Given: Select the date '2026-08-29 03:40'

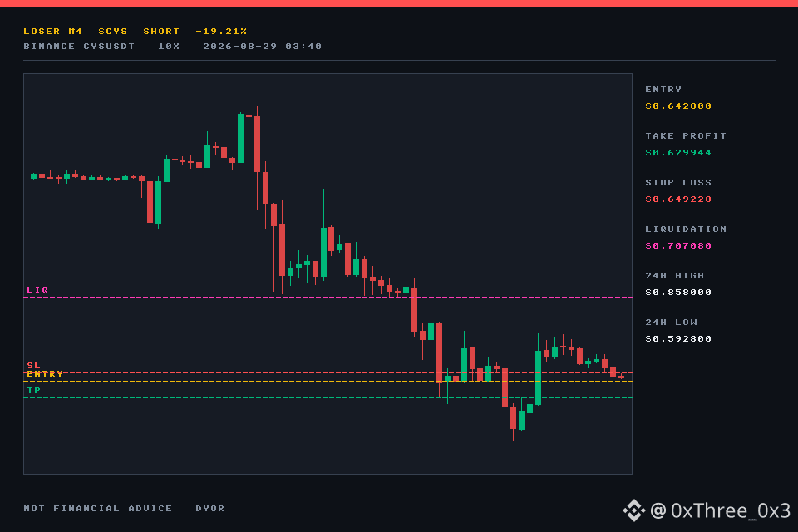Looking at the screenshot, I should [262, 47].
